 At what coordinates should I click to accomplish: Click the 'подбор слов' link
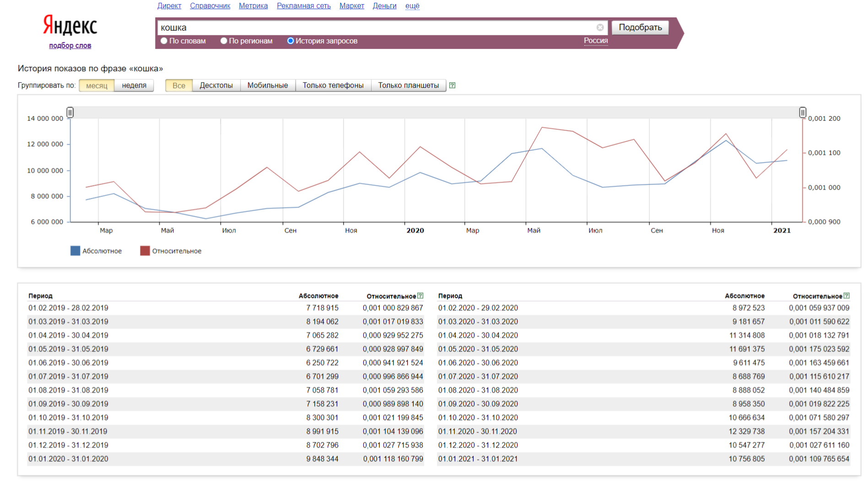coord(70,46)
